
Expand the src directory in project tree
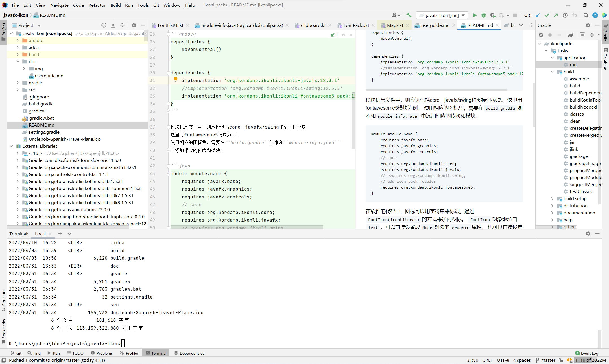coord(17,90)
